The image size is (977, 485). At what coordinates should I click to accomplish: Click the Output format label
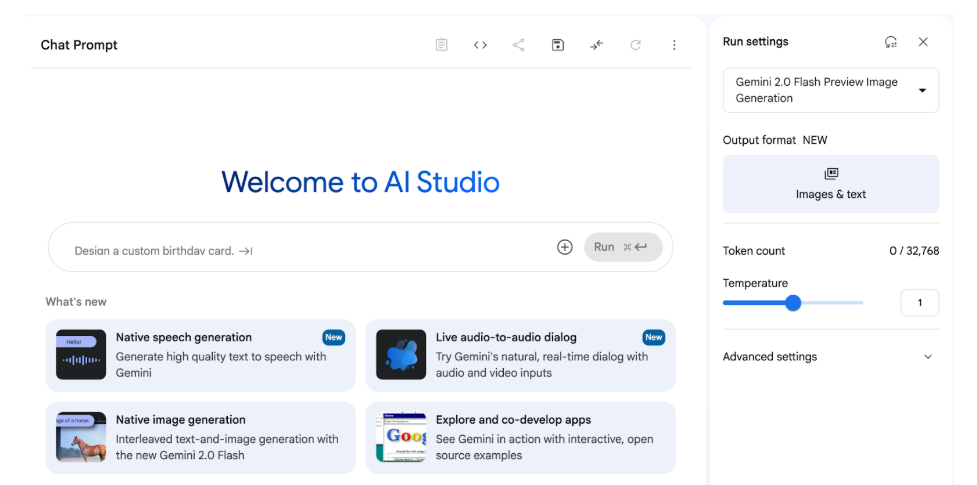pos(760,140)
